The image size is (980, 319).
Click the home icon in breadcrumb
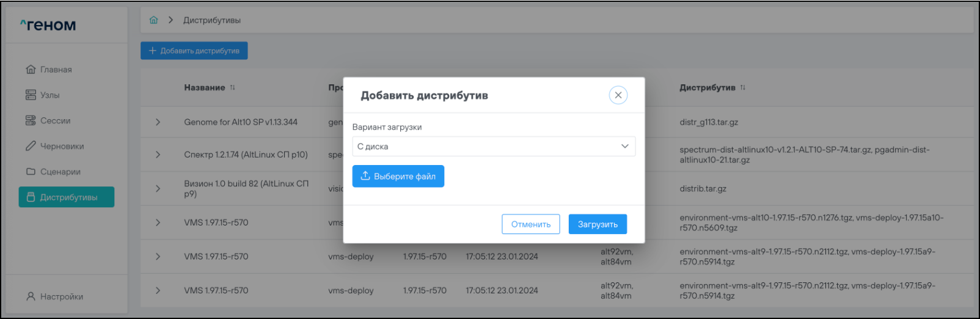153,20
